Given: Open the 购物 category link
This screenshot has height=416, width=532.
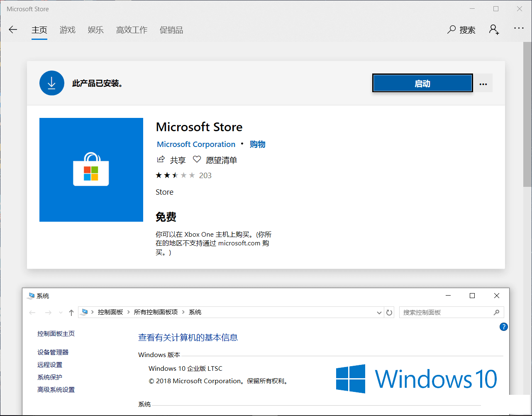Looking at the screenshot, I should coord(257,144).
